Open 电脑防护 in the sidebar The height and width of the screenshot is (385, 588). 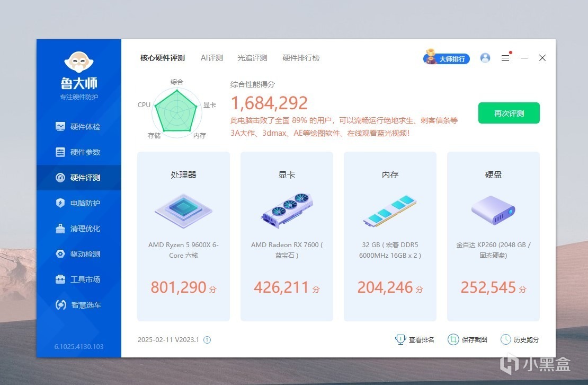coord(78,203)
